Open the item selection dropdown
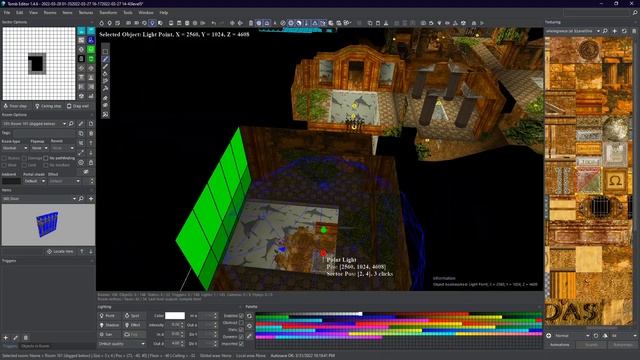This screenshot has height=360, width=640. click(39, 199)
